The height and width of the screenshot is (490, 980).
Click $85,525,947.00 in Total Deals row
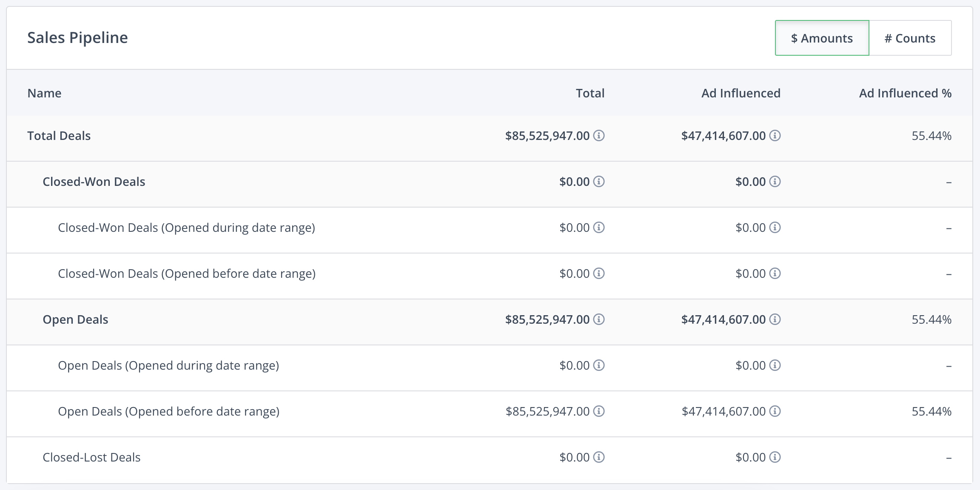click(547, 136)
